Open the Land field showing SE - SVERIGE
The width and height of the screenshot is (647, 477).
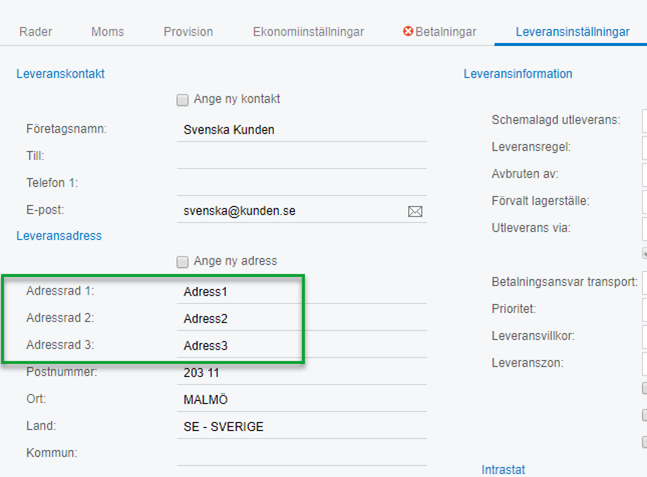(x=300, y=427)
